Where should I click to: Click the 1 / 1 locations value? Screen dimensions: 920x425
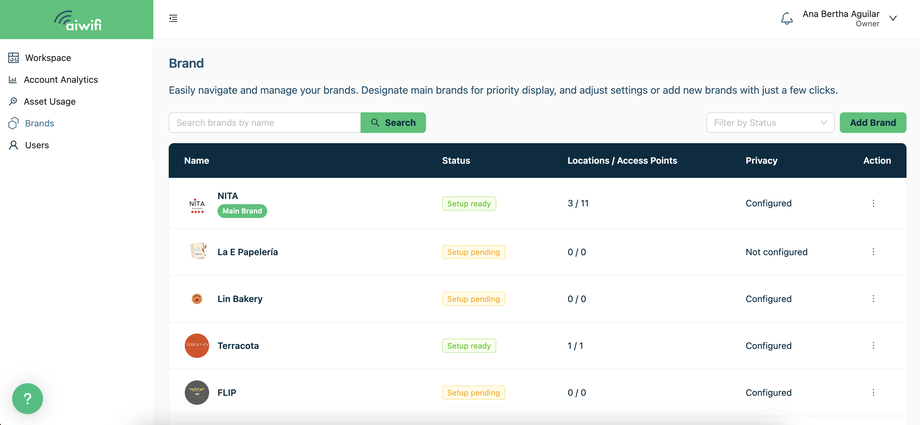pos(576,346)
